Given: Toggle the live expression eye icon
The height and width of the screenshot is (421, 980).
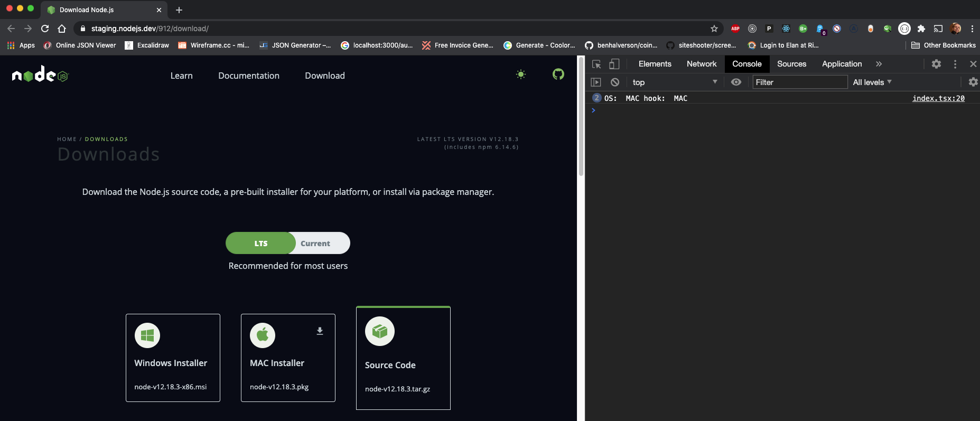Looking at the screenshot, I should click(x=736, y=82).
